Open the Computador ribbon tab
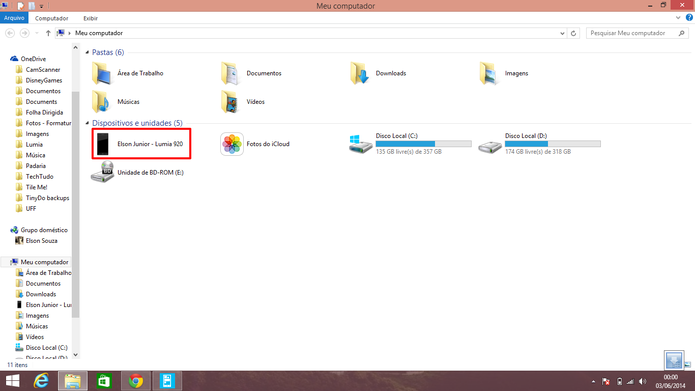 51,18
